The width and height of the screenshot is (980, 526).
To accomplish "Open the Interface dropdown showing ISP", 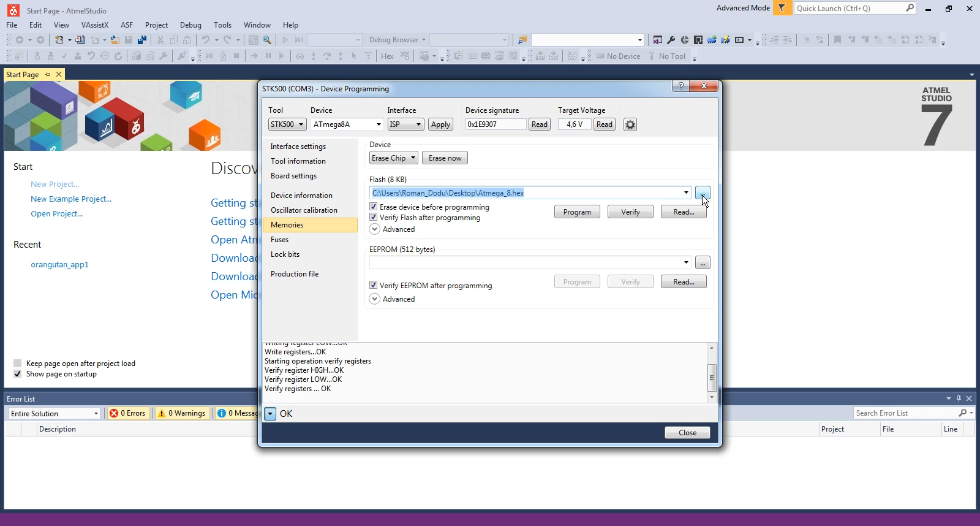I will pos(405,124).
